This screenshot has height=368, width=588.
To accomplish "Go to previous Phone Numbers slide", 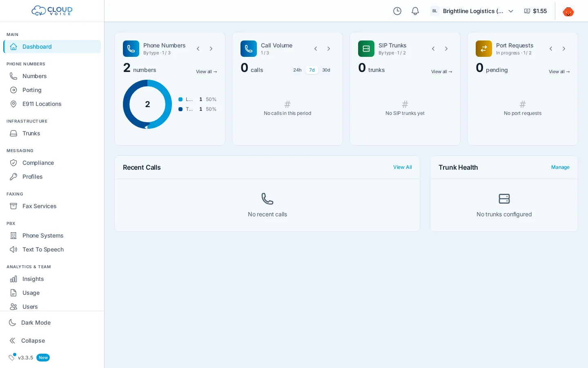I will point(198,49).
